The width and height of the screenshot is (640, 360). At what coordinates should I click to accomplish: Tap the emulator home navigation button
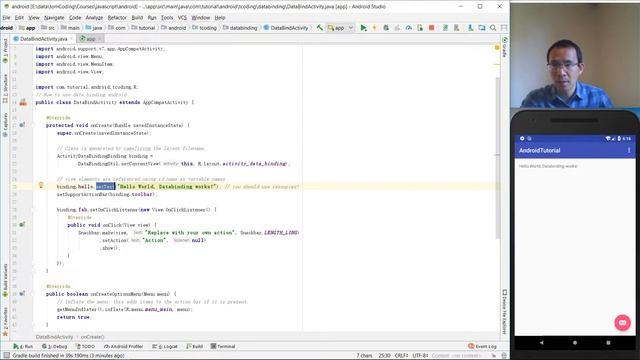click(x=575, y=343)
